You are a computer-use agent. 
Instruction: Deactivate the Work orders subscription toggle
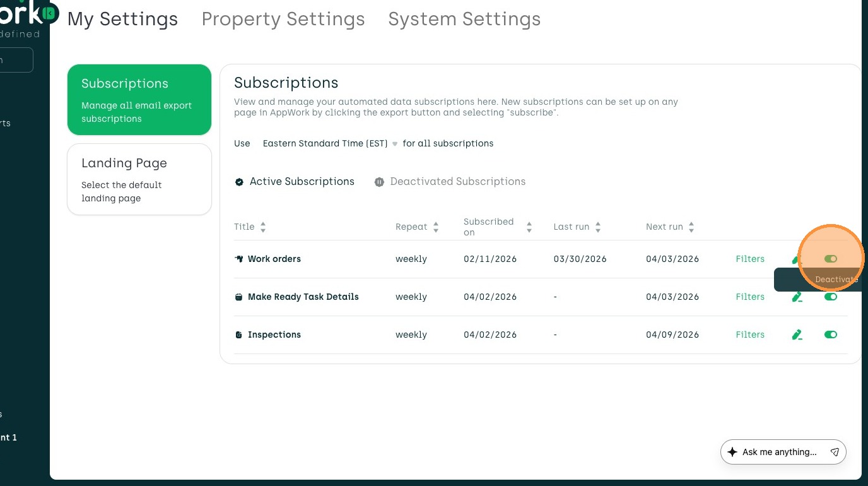point(830,259)
